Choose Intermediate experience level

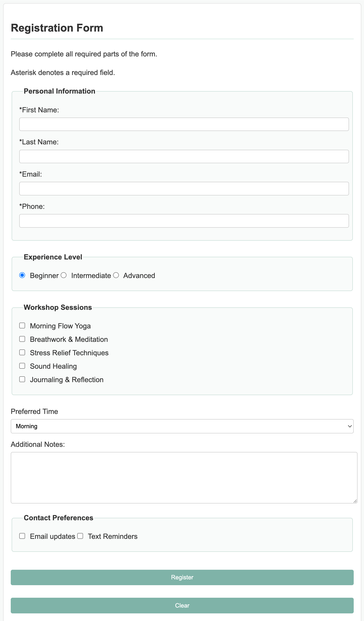click(64, 275)
